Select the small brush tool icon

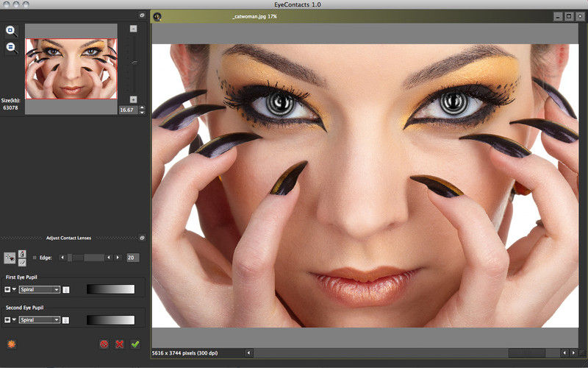tap(22, 254)
